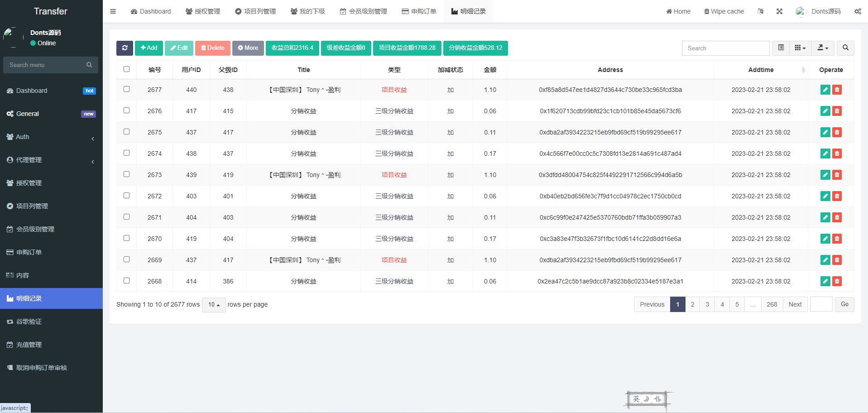Screen dimensions: 868x413
Task: Tick checkbox for row 2670
Action: tap(126, 238)
